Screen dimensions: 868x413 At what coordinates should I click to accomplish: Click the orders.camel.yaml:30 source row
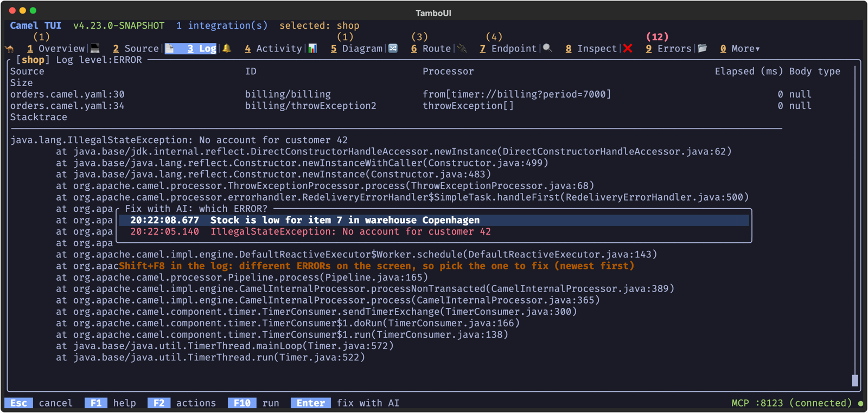pyautogui.click(x=67, y=94)
